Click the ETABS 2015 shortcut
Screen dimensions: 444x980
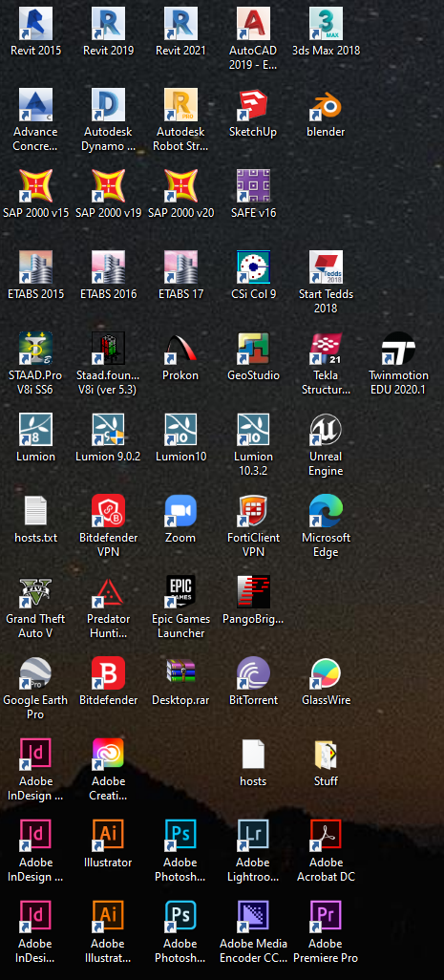point(35,267)
